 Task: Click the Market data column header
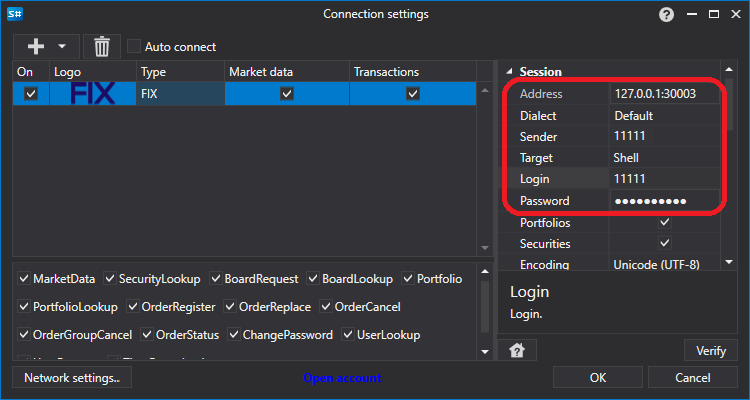tap(286, 72)
